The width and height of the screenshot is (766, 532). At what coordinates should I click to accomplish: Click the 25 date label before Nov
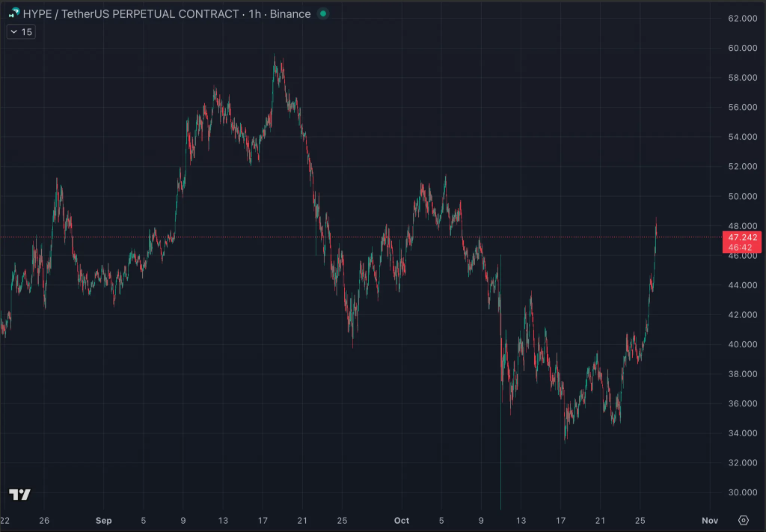tap(640, 520)
